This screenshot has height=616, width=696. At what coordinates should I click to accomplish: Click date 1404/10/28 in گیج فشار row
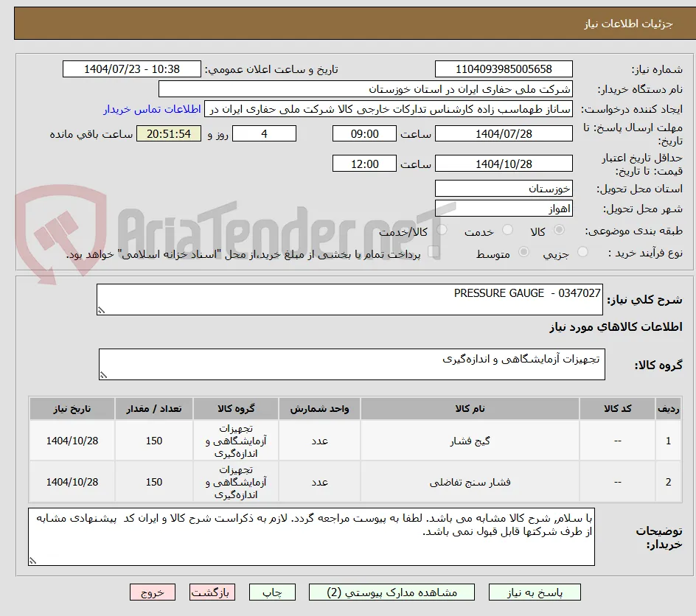pos(72,441)
